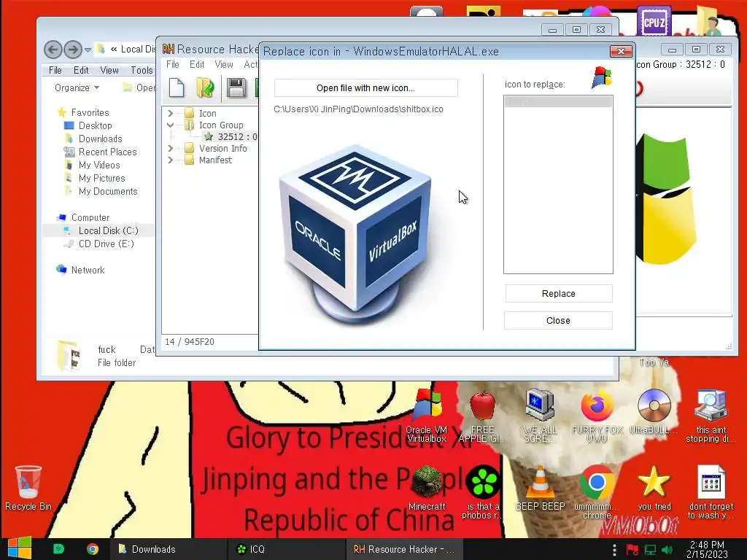This screenshot has width=747, height=560.
Task: Click the Save floppy disk icon in Resource Hacker
Action: pos(236,88)
